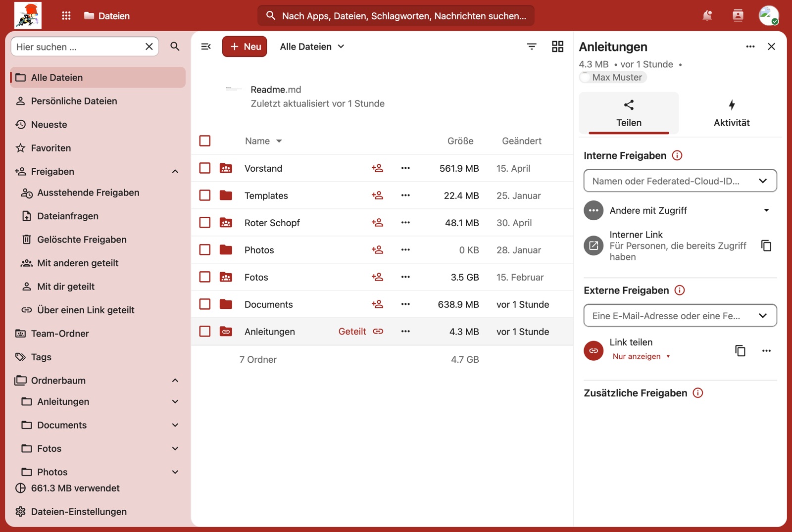Show info about Interne Freigaben
The image size is (792, 532).
[x=677, y=155]
